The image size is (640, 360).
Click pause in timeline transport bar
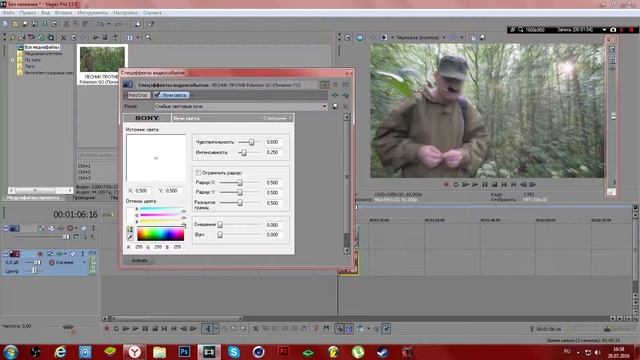click(x=145, y=329)
